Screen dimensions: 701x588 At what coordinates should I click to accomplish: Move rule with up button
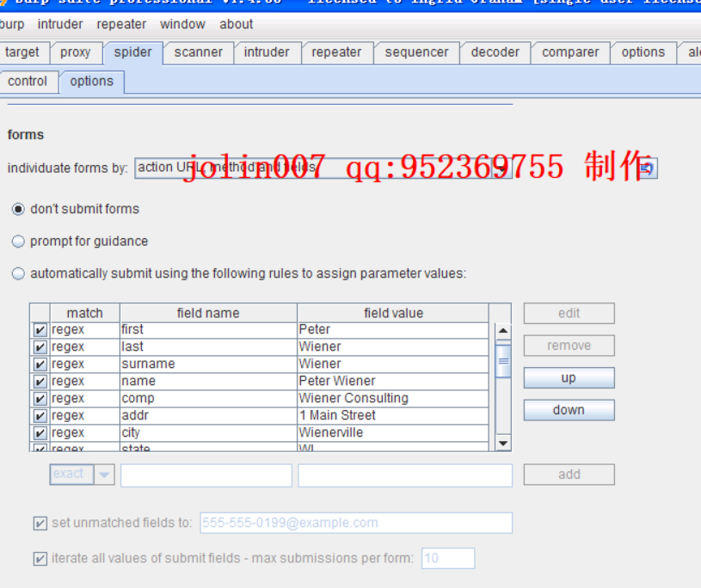click(569, 378)
